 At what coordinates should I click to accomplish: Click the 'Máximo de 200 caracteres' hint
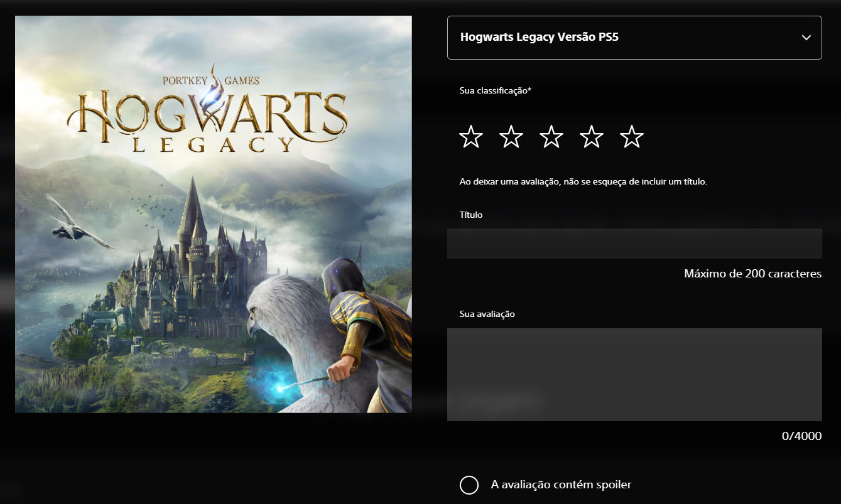click(752, 274)
